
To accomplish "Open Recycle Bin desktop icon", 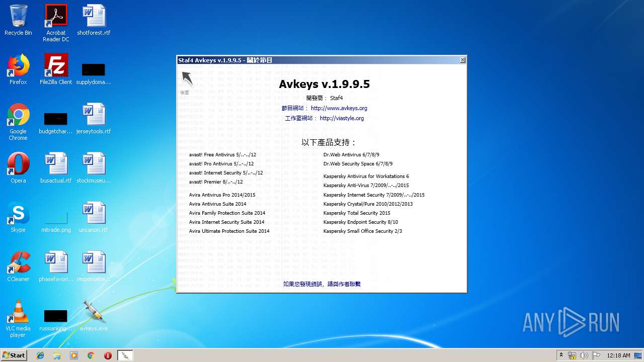I will (x=18, y=20).
